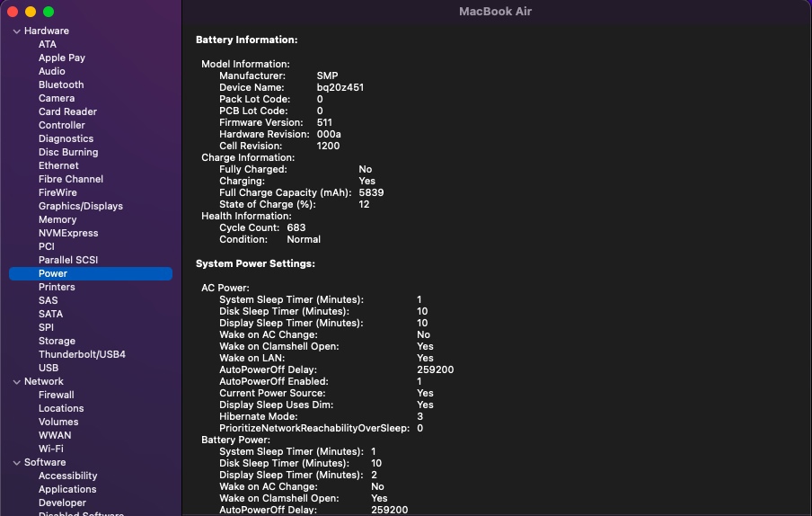Select SAS in the sidebar

pyautogui.click(x=49, y=300)
